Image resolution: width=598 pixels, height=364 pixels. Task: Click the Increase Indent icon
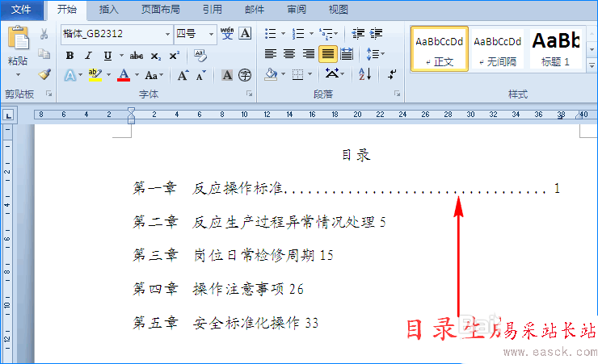pyautogui.click(x=376, y=34)
